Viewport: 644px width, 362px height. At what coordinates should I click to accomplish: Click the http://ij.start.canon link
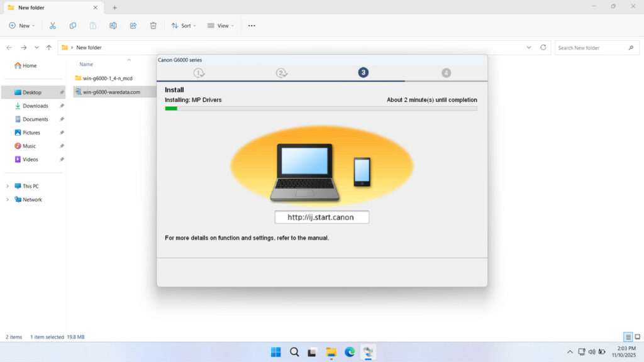tap(321, 217)
